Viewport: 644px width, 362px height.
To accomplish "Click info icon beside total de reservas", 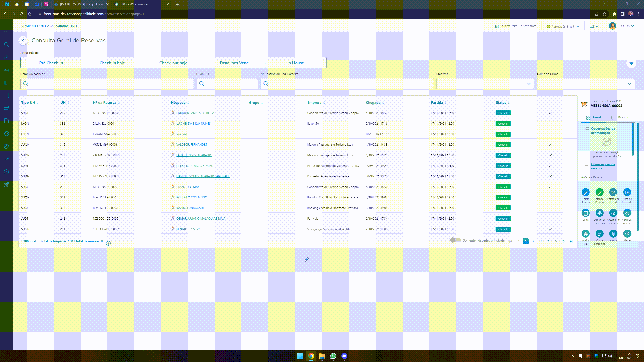I will (108, 243).
